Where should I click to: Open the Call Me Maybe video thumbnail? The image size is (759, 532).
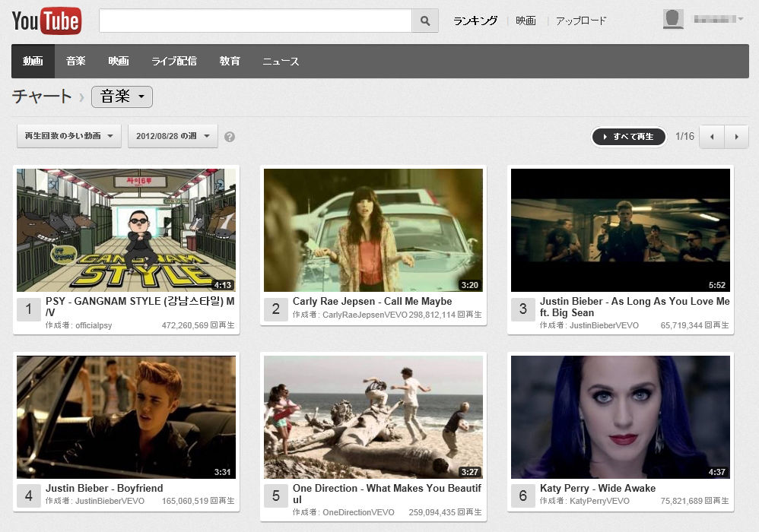373,230
